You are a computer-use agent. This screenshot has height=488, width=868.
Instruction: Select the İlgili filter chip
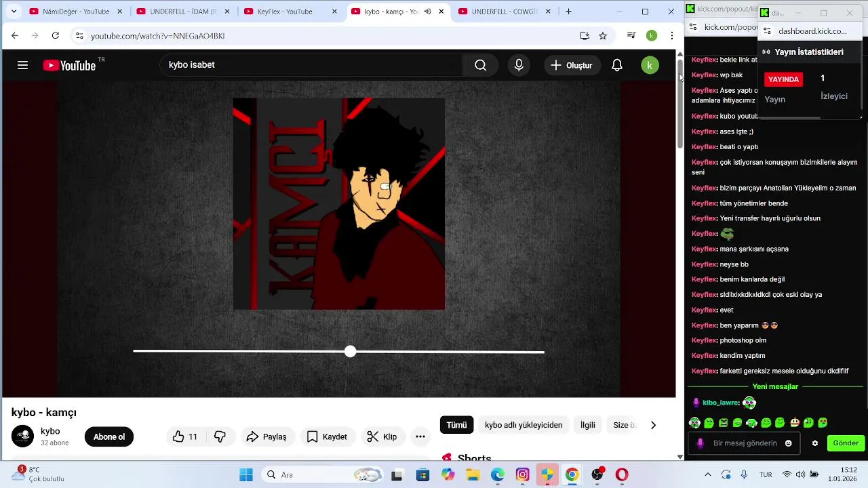point(588,425)
